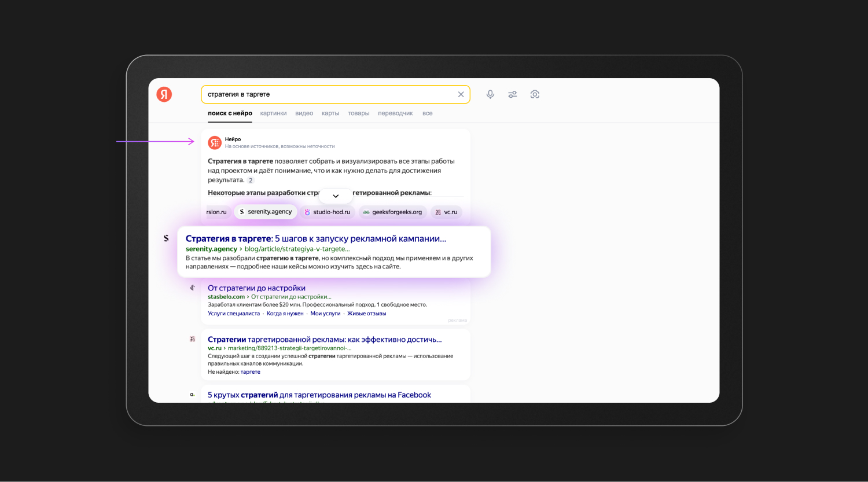
Task: Open source reference number 2
Action: (251, 180)
